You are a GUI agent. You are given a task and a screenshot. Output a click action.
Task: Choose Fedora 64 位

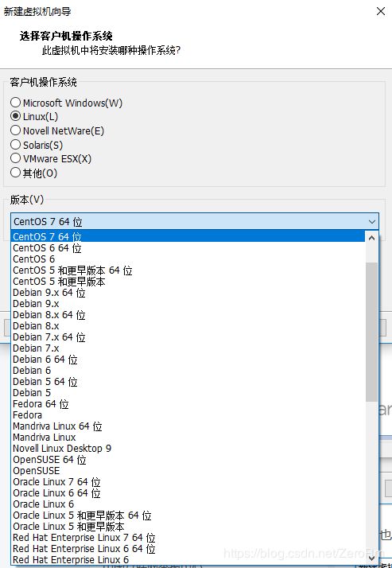(x=188, y=404)
